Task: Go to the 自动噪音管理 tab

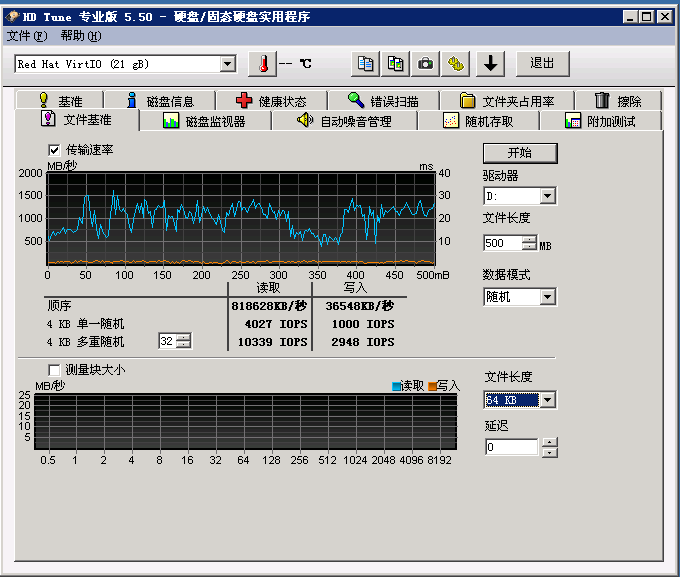Action: click(x=344, y=121)
